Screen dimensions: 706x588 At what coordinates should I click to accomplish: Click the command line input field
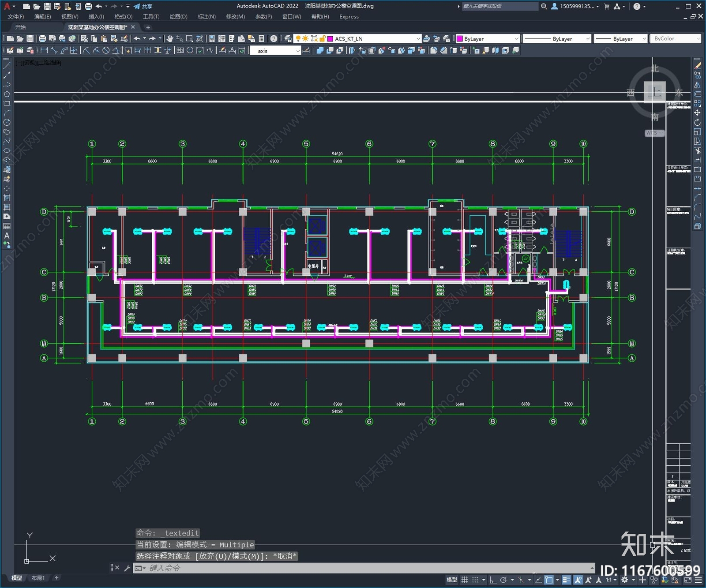pyautogui.click(x=366, y=568)
